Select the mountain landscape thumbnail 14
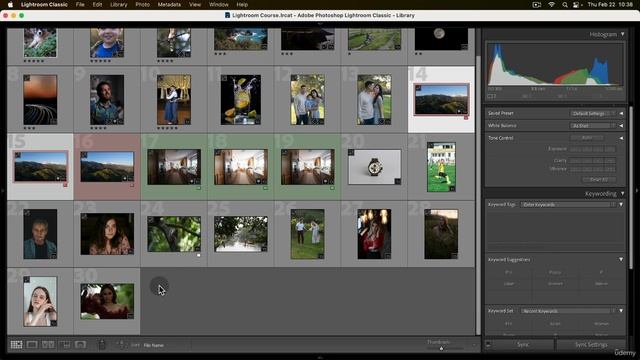 [441, 99]
